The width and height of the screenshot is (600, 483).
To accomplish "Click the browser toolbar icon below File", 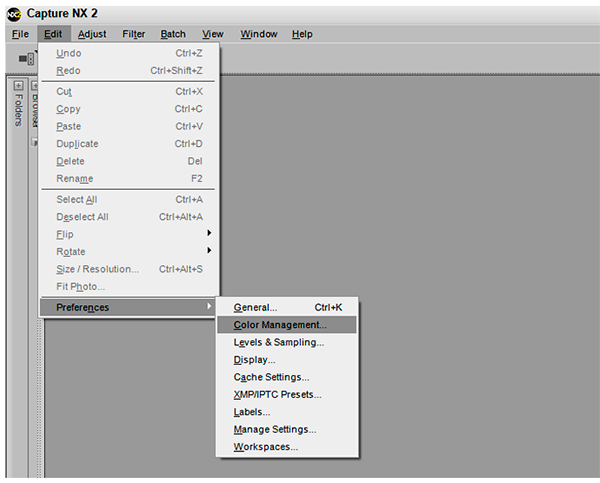I will tap(27, 59).
